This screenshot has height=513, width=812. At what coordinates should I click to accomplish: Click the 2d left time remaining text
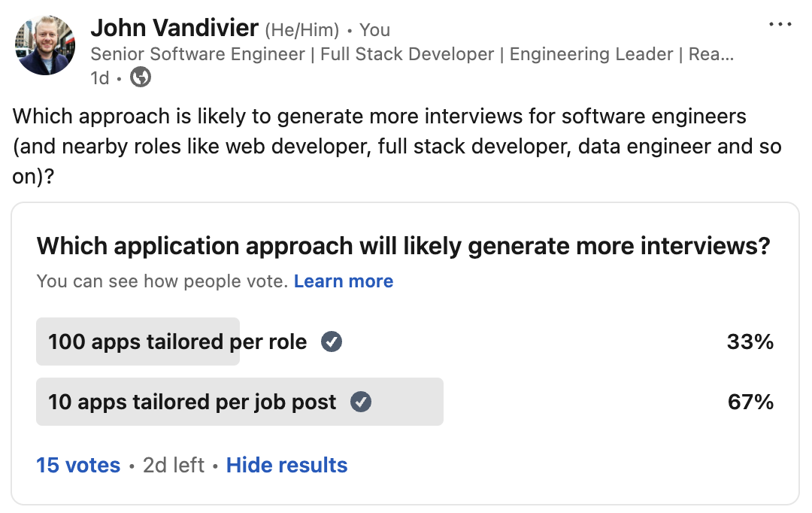coord(174,465)
